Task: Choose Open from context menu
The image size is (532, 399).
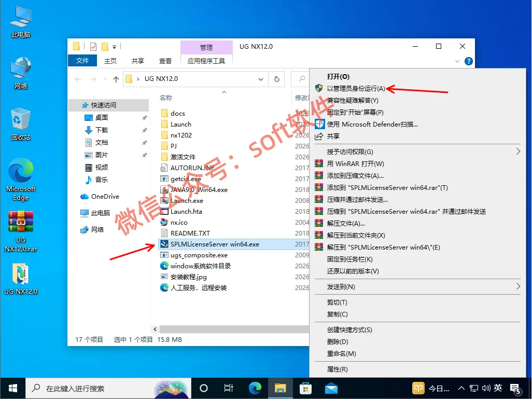Action: click(417, 77)
